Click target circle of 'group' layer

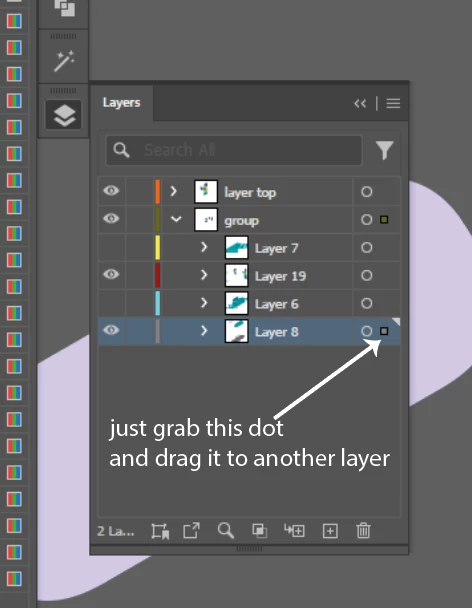click(367, 220)
